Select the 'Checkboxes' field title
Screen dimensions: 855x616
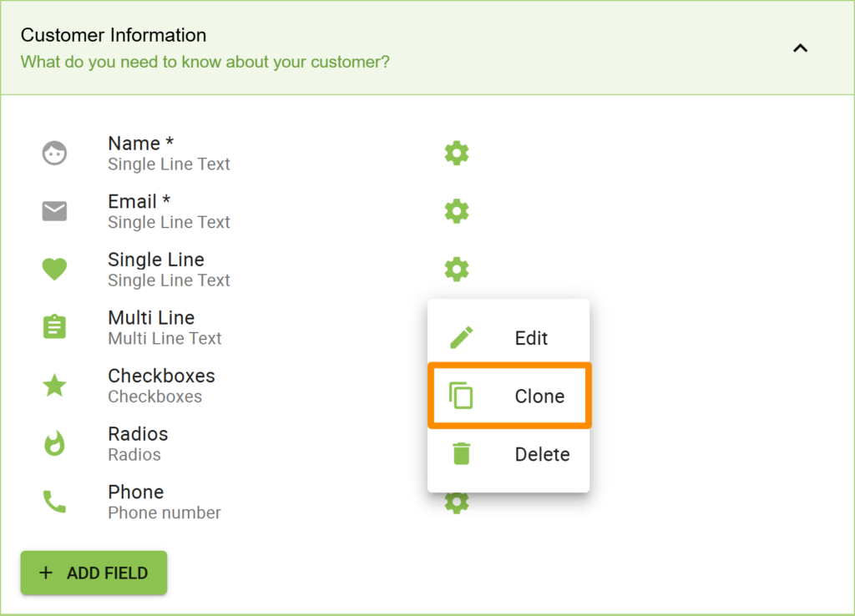tap(161, 376)
